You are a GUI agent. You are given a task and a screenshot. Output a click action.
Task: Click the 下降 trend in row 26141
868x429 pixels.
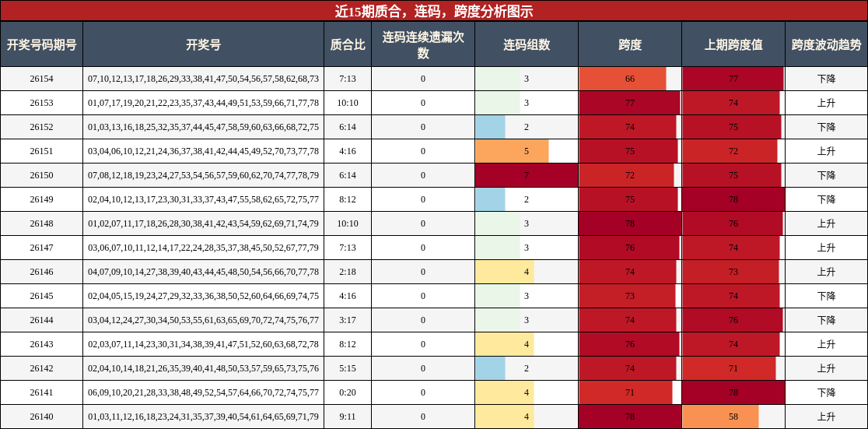point(827,392)
